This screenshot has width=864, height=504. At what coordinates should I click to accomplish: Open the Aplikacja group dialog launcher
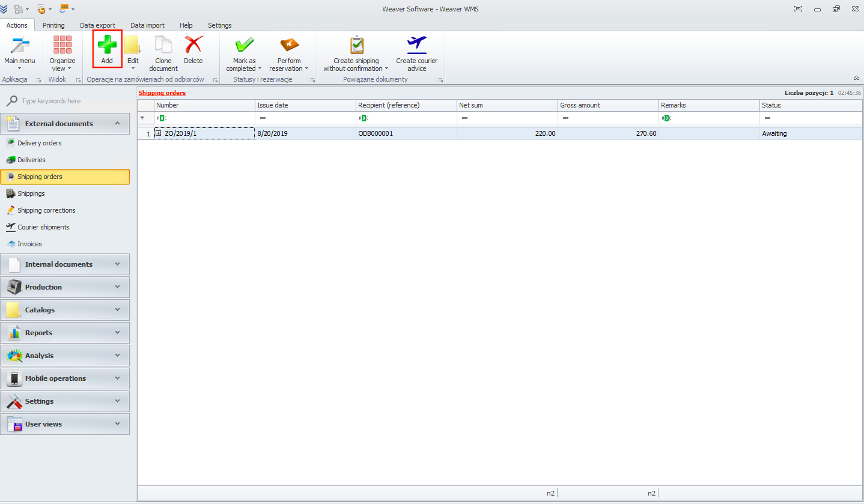coord(39,80)
